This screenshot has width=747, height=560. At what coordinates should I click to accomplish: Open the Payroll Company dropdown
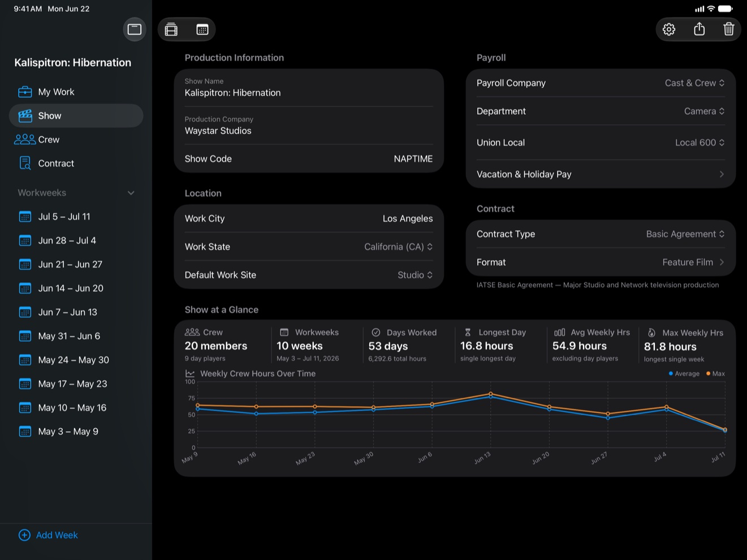coord(695,83)
